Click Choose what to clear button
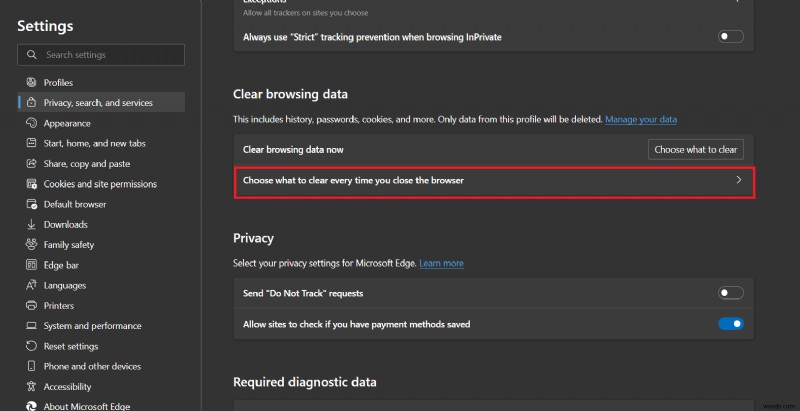Viewport: 800px width, 411px height. [x=695, y=150]
